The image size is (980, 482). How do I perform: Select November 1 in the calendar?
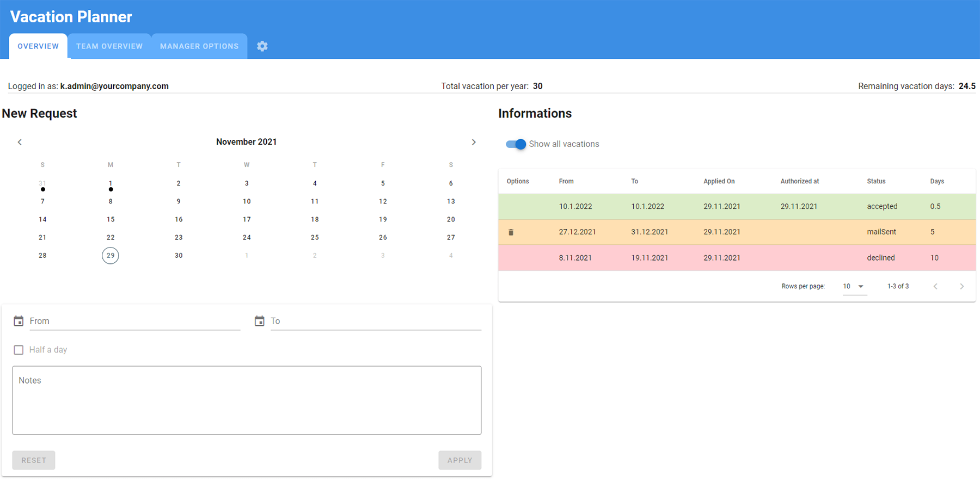111,183
